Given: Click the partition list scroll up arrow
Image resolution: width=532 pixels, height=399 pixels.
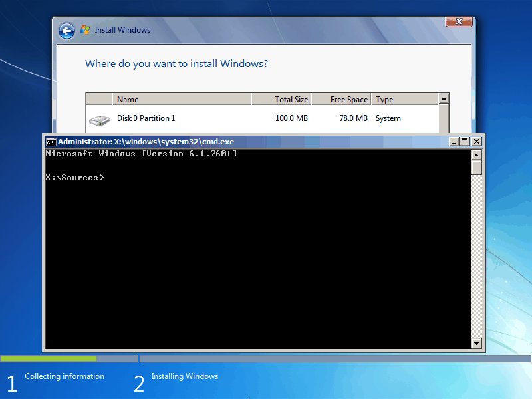Looking at the screenshot, I should click(x=444, y=98).
